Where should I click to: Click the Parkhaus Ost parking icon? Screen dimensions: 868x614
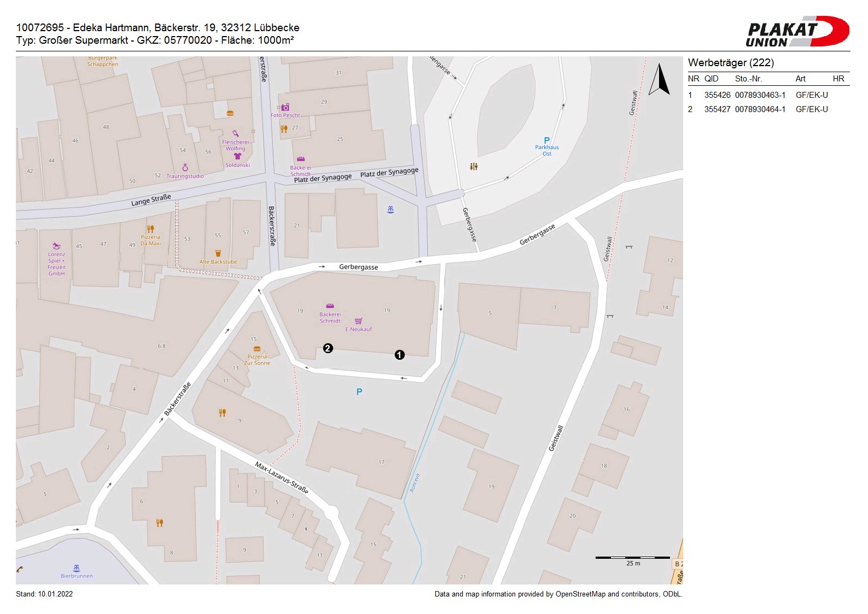(x=546, y=141)
